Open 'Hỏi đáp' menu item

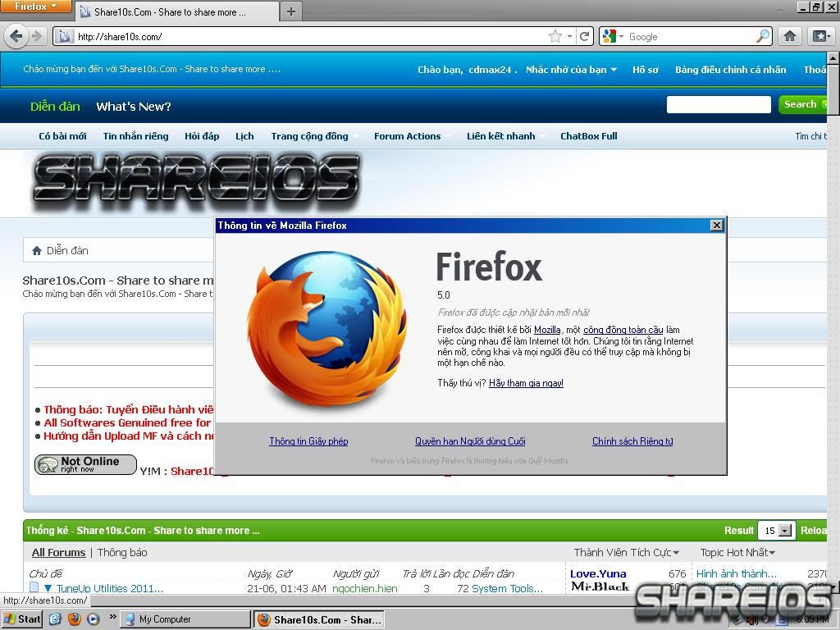202,136
